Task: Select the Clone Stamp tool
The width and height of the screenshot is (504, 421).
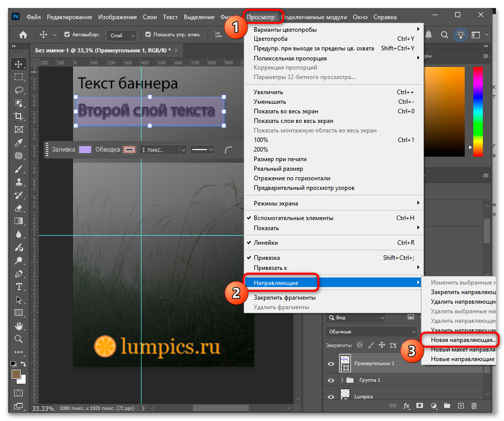Action: click(x=19, y=182)
